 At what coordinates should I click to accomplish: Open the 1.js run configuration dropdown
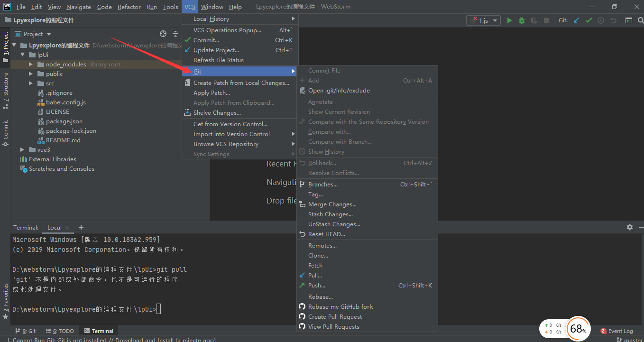484,20
